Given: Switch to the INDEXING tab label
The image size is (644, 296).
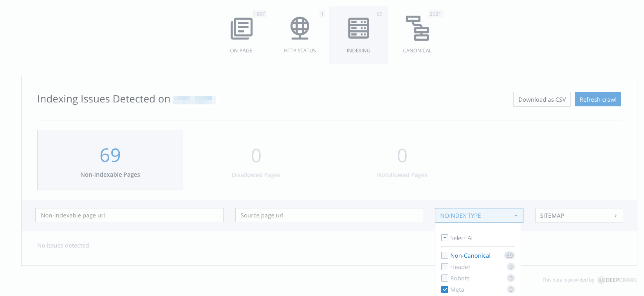Looking at the screenshot, I should [x=359, y=50].
